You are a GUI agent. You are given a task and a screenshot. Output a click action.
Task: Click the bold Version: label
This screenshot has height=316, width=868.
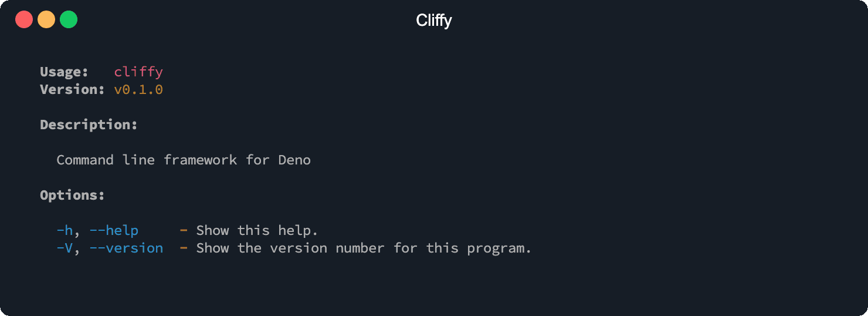click(x=72, y=90)
